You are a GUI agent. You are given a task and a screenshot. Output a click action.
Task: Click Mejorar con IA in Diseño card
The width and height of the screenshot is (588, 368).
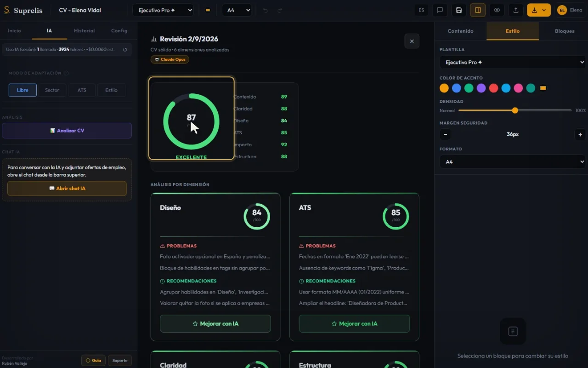click(x=215, y=323)
